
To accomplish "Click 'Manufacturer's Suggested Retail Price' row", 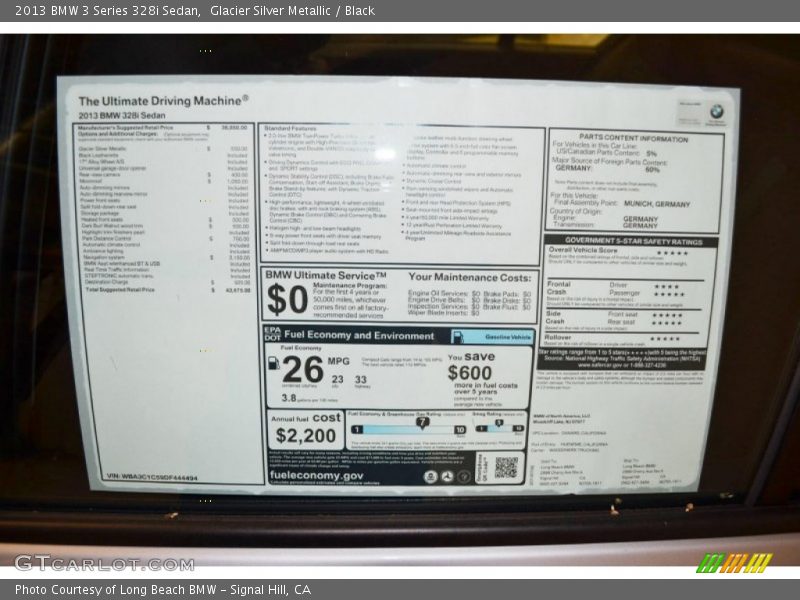I will (163, 128).
